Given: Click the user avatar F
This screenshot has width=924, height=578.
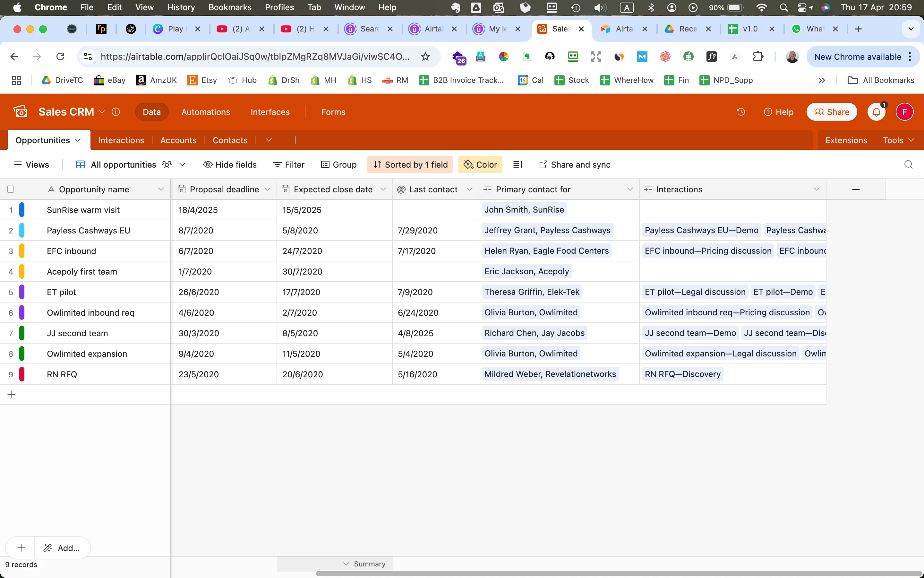Looking at the screenshot, I should click(x=904, y=112).
